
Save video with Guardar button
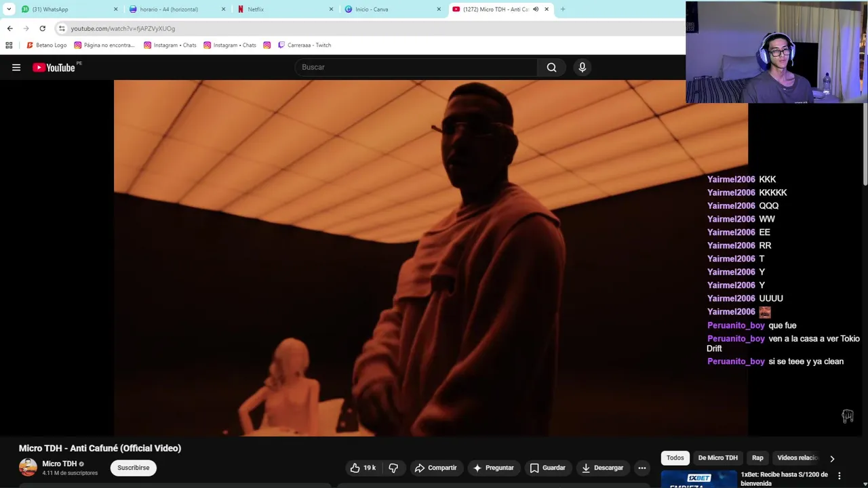click(547, 468)
